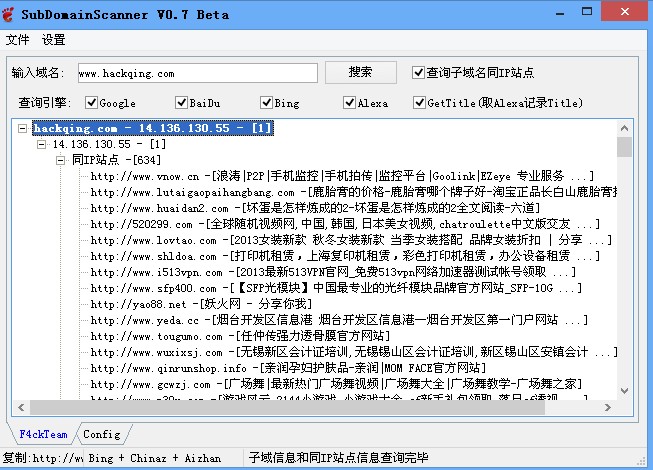The height and width of the screenshot is (470, 653).
Task: Toggle the BaiDu engine checkbox
Action: click(181, 102)
